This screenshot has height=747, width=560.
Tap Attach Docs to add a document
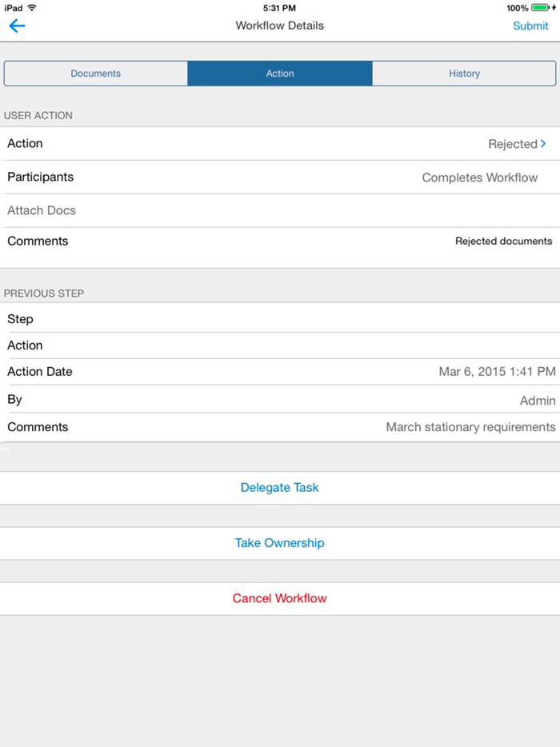pos(41,210)
